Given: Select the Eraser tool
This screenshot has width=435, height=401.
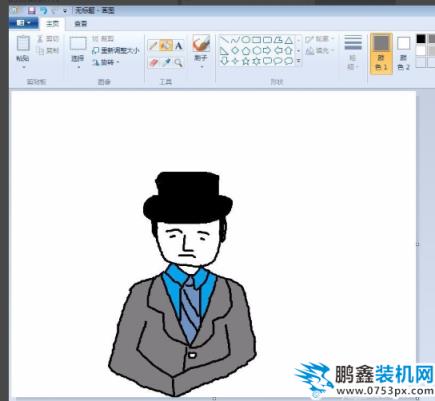Looking at the screenshot, I should coord(153,62).
